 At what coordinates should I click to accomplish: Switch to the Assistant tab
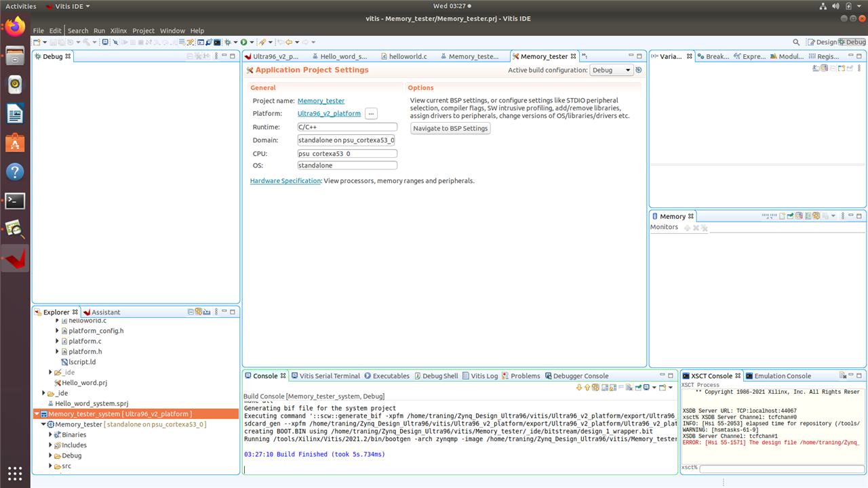pos(102,312)
